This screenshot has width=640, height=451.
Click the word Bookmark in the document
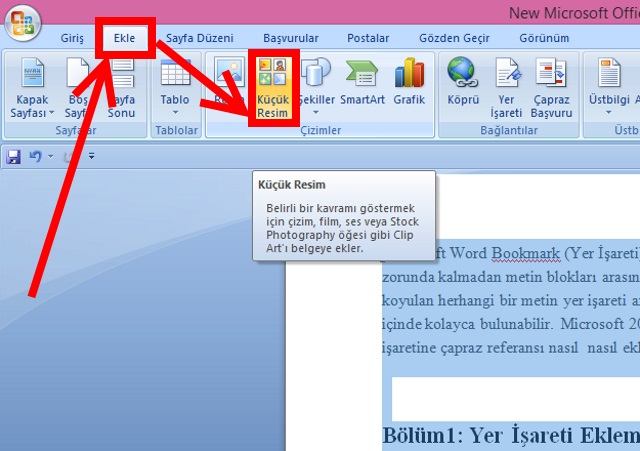point(525,253)
